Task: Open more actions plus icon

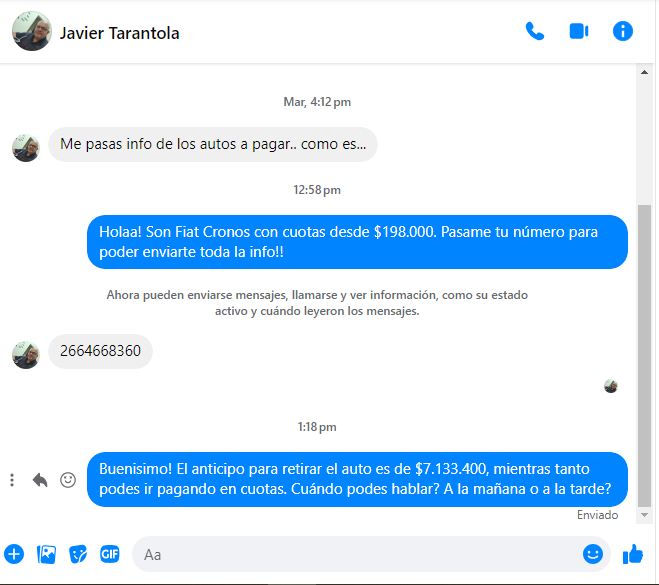Action: coord(14,554)
